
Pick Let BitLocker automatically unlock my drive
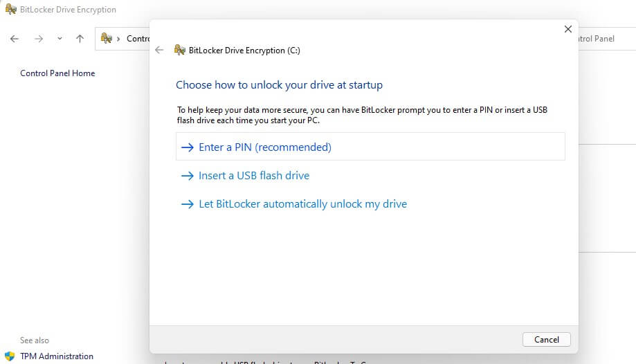click(x=293, y=203)
